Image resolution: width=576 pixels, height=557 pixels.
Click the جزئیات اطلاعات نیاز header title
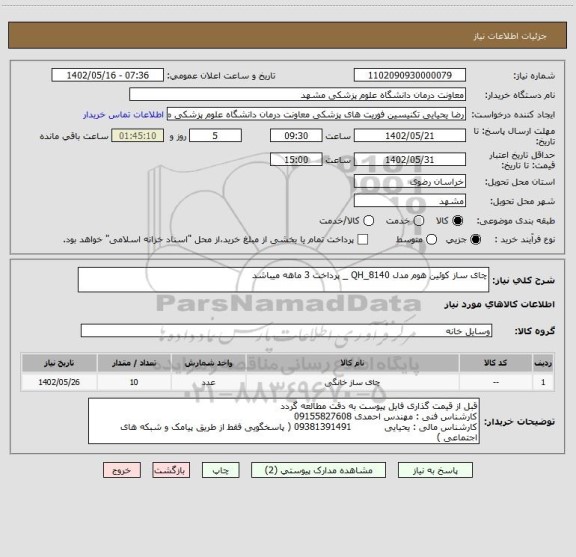(x=510, y=36)
